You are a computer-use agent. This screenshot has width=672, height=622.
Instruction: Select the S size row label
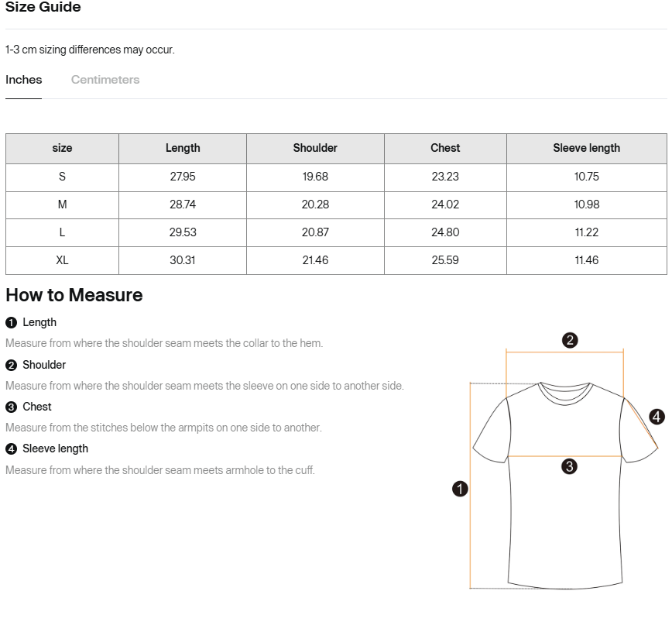pos(62,177)
